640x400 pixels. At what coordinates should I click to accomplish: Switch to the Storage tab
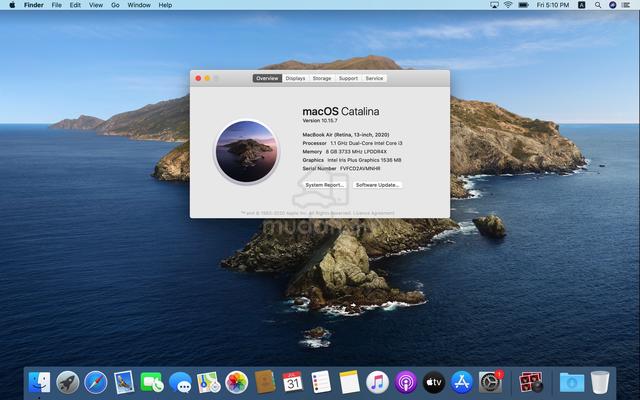(x=322, y=78)
